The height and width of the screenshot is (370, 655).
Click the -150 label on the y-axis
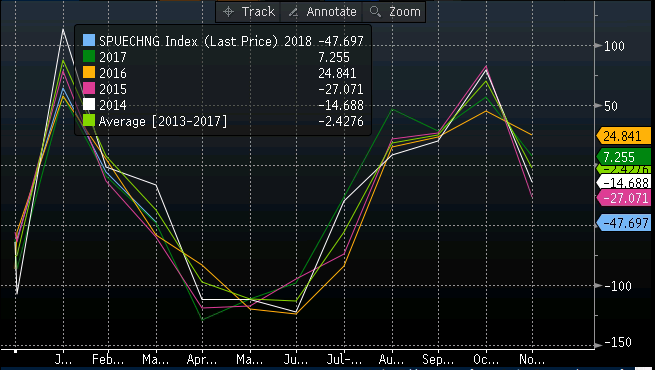point(617,342)
